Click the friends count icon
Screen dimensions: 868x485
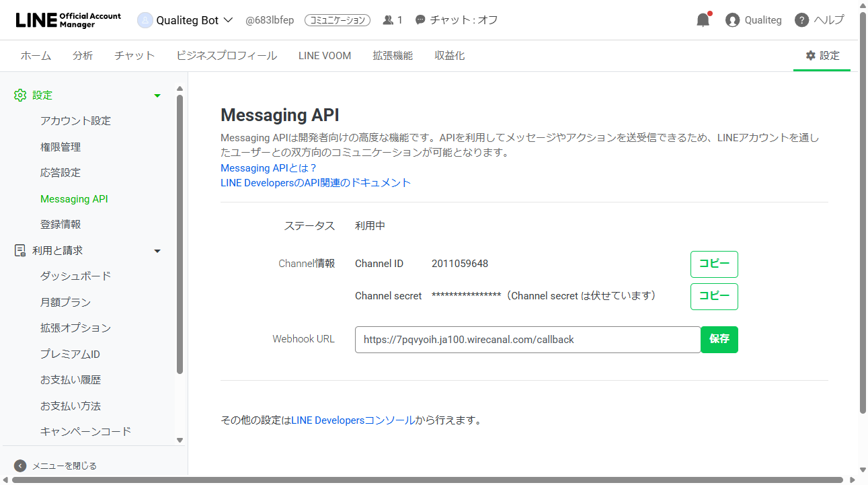coord(388,20)
